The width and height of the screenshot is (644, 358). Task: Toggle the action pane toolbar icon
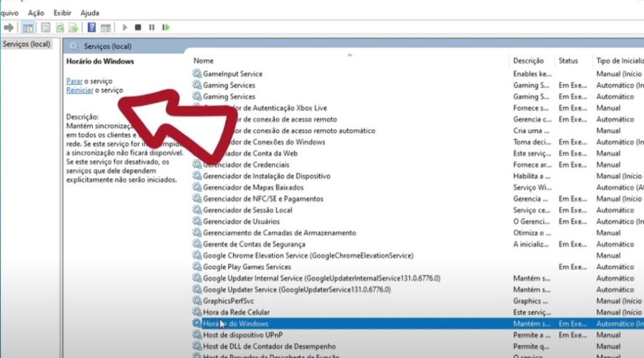[106, 28]
